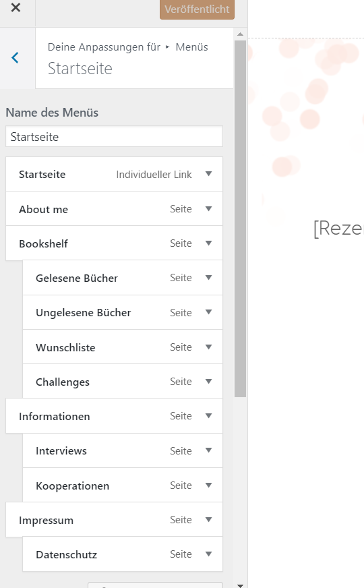
Task: Click the sidebar vertical scrollbar thumb
Action: tap(240, 218)
